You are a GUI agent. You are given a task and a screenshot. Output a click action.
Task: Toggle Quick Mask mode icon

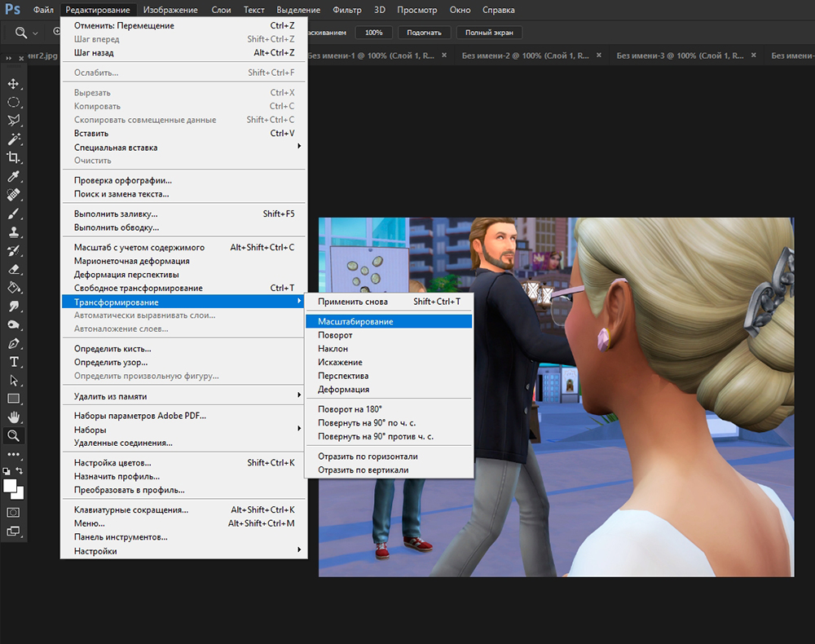[14, 512]
